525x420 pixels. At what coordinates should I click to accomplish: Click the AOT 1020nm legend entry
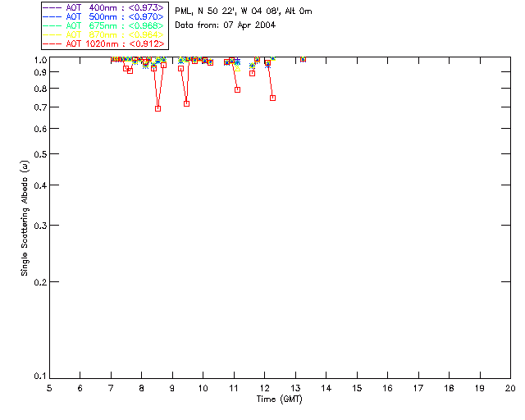click(103, 43)
